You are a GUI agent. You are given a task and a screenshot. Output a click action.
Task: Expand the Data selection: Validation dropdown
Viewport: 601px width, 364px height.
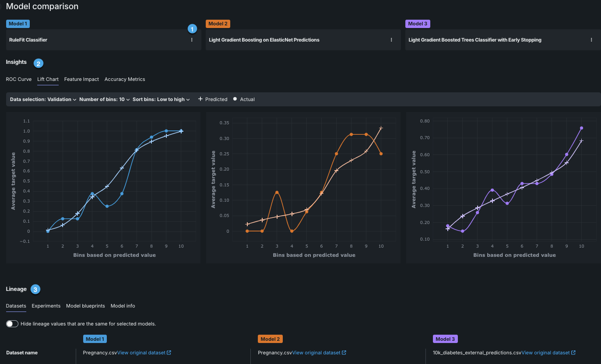[x=43, y=99]
